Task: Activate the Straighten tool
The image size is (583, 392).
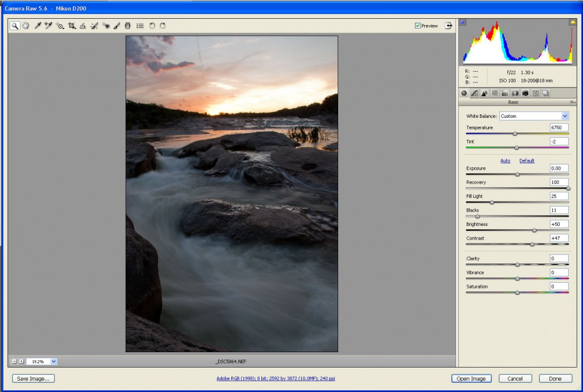Action: coord(83,26)
